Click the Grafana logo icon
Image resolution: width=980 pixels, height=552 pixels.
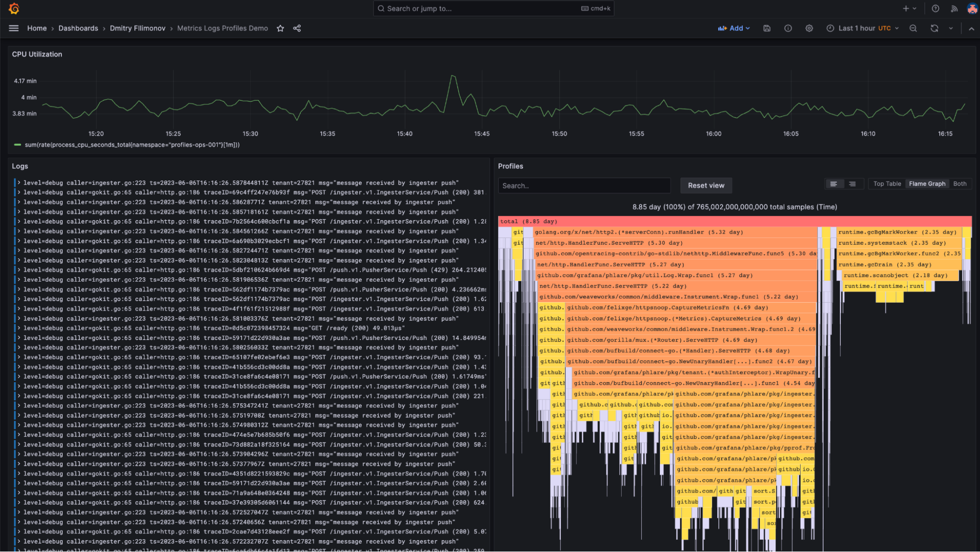[x=14, y=8]
